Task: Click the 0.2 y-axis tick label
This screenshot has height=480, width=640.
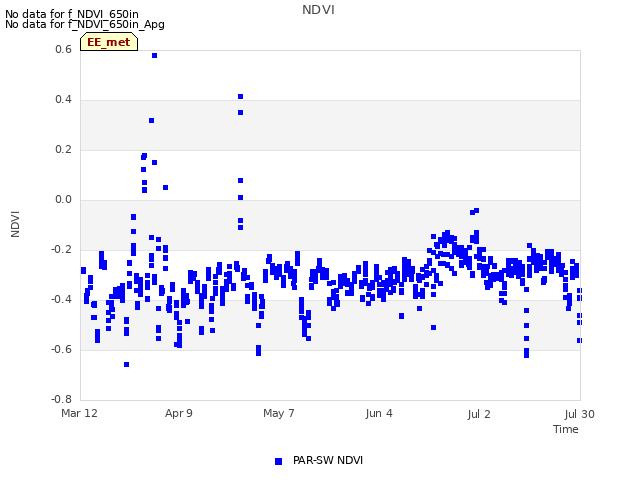Action: pyautogui.click(x=63, y=149)
